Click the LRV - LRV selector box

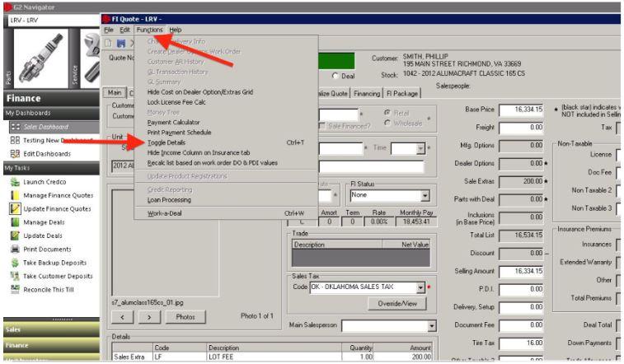(54, 21)
